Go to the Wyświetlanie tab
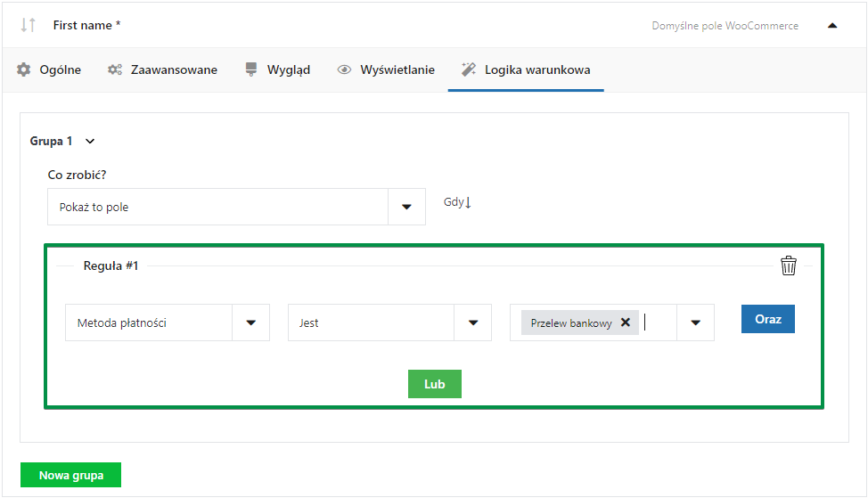868x498 pixels. [x=386, y=69]
